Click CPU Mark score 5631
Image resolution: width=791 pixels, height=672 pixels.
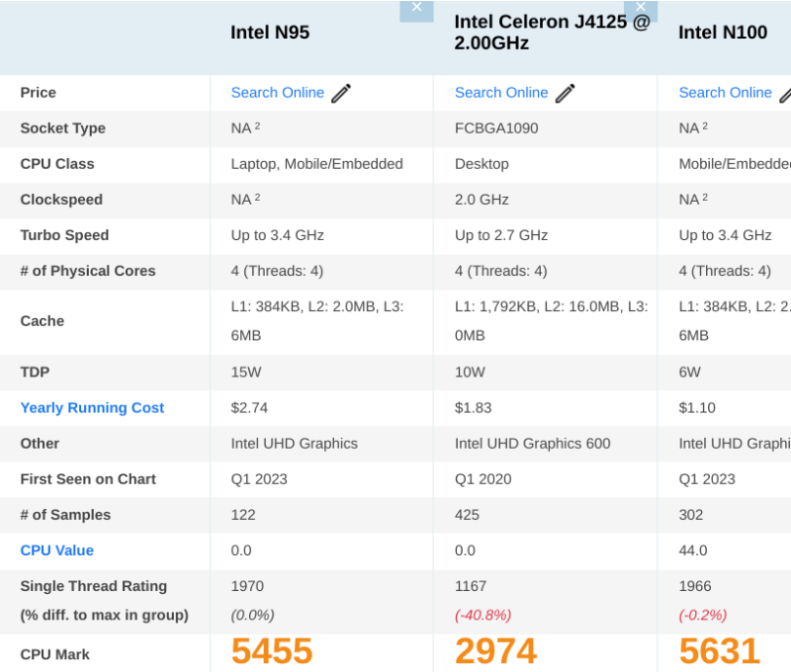[x=720, y=651]
